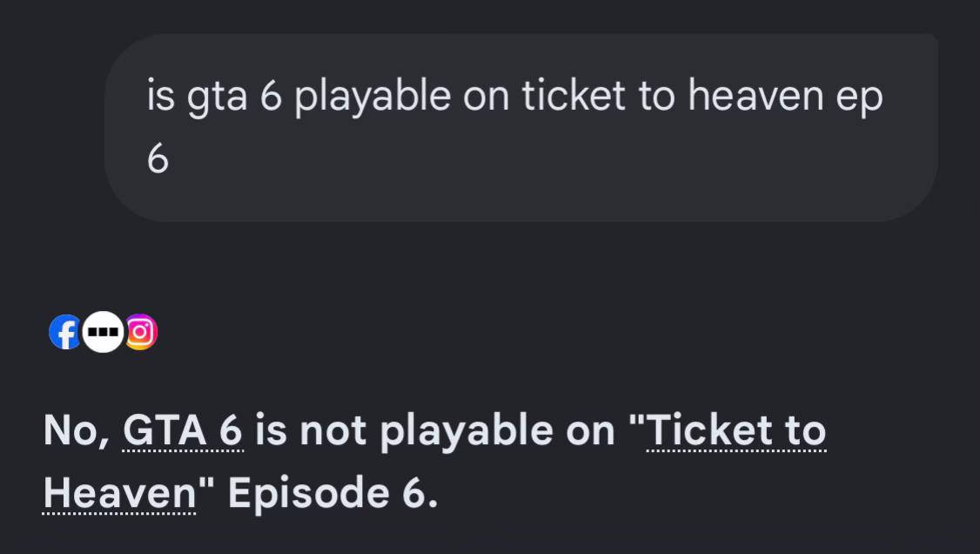Click the three-dots more sources icon
This screenshot has width=980, height=554.
[103, 332]
